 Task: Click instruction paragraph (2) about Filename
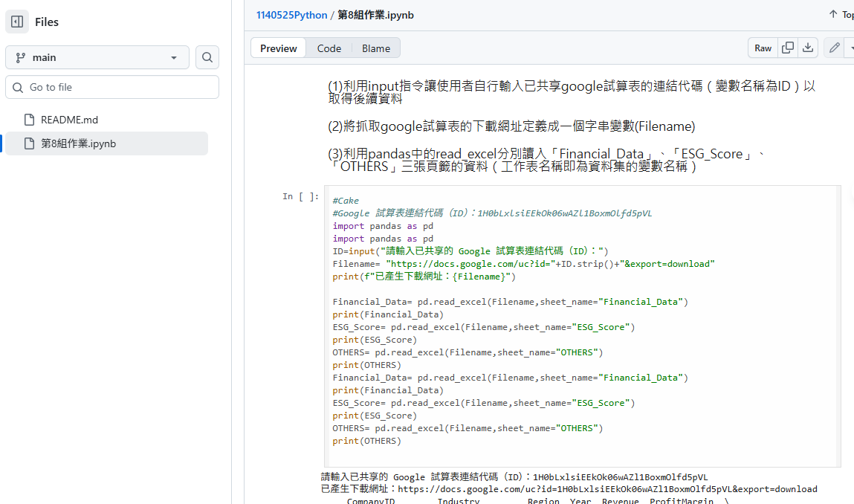pyautogui.click(x=511, y=126)
